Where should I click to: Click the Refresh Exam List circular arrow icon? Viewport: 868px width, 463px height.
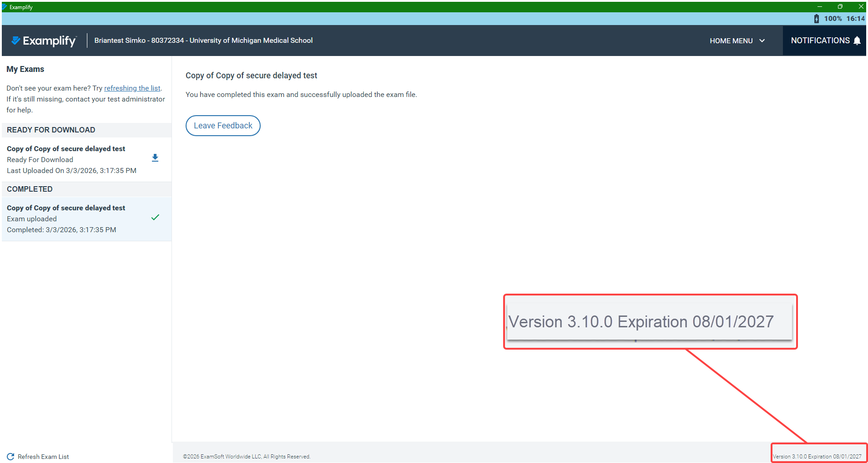click(x=10, y=456)
